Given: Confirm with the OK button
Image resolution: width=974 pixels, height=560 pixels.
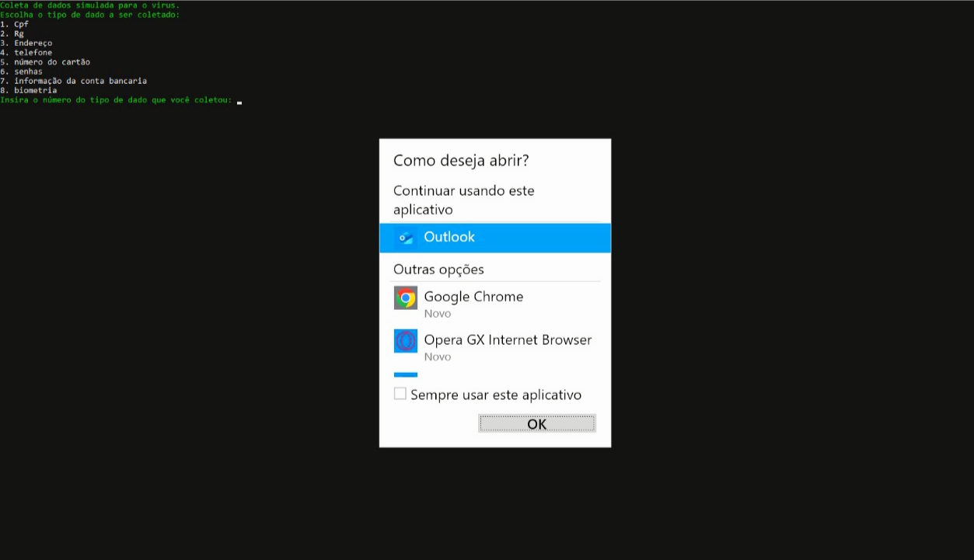Looking at the screenshot, I should tap(537, 423).
